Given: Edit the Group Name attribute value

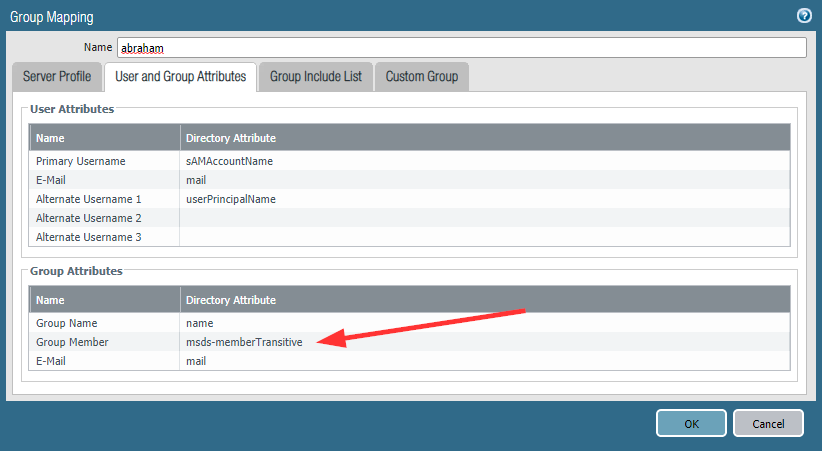Looking at the screenshot, I should [x=199, y=323].
